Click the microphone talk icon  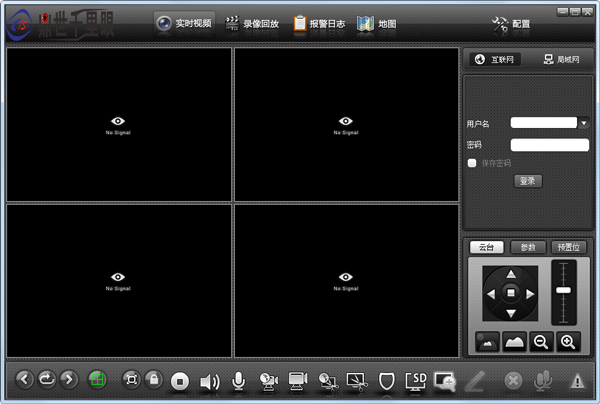(238, 381)
